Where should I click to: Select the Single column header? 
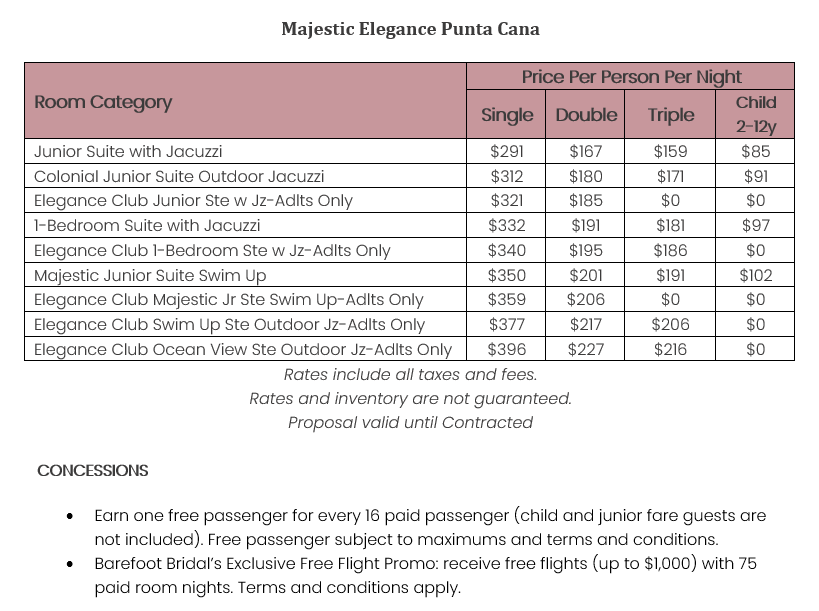507,115
